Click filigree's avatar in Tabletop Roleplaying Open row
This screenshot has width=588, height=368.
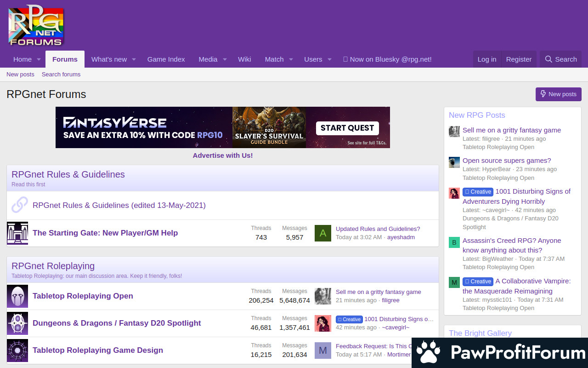323,296
